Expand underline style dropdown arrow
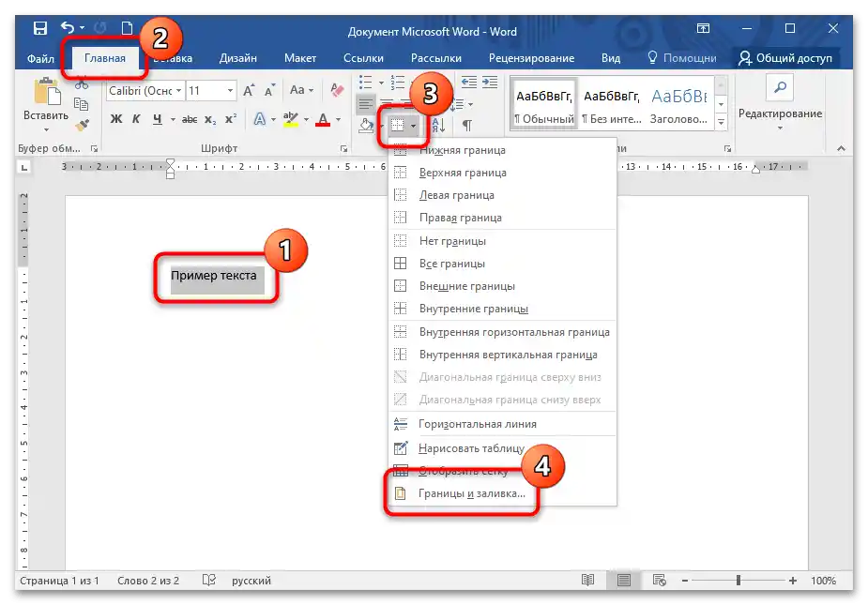The width and height of the screenshot is (868, 605). [x=173, y=119]
